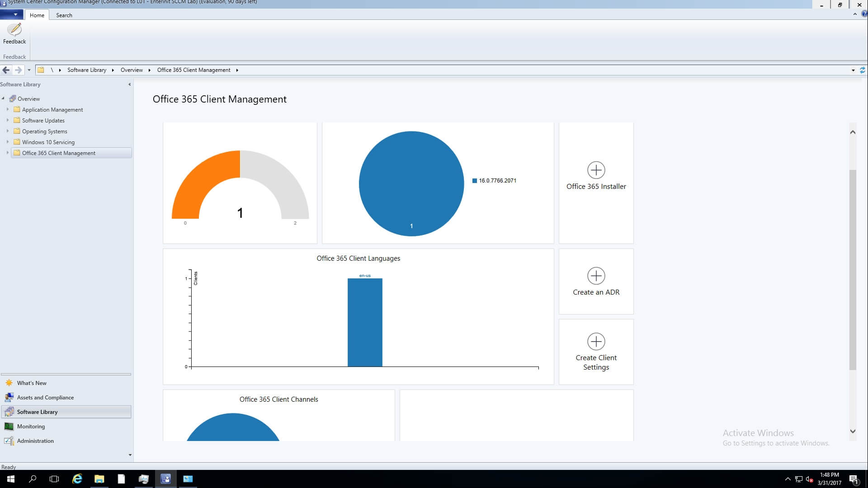The width and height of the screenshot is (868, 488).
Task: Click the volume icon in system tray
Action: coord(810,479)
